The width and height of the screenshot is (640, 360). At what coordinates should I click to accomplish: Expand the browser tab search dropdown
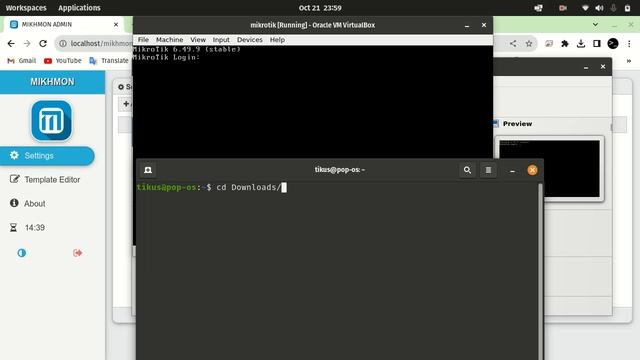point(596,24)
